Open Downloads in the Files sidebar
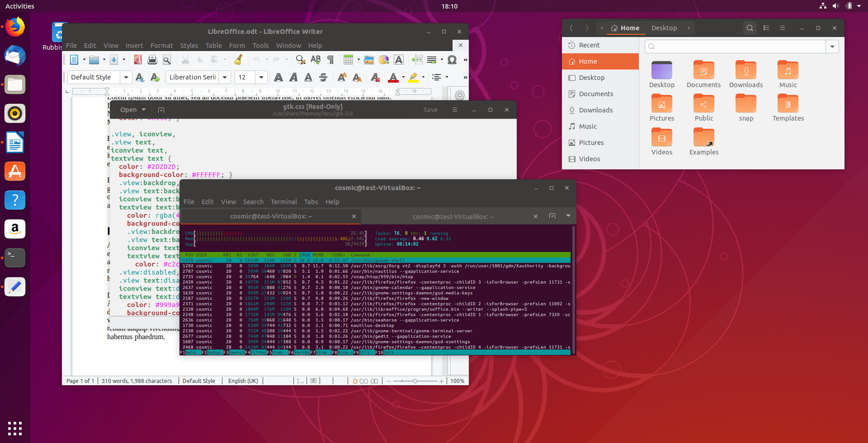Image resolution: width=868 pixels, height=443 pixels. click(595, 110)
